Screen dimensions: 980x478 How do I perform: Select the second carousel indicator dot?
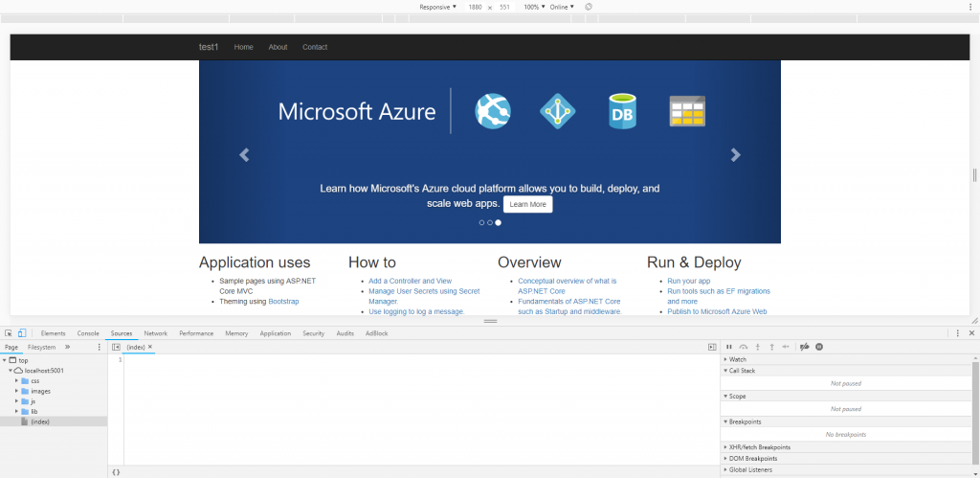[x=490, y=222]
